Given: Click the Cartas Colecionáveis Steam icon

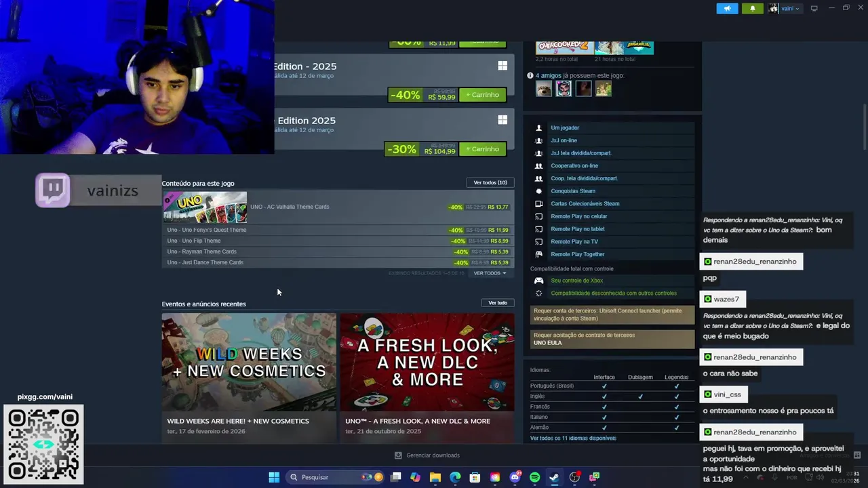Looking at the screenshot, I should [539, 203].
